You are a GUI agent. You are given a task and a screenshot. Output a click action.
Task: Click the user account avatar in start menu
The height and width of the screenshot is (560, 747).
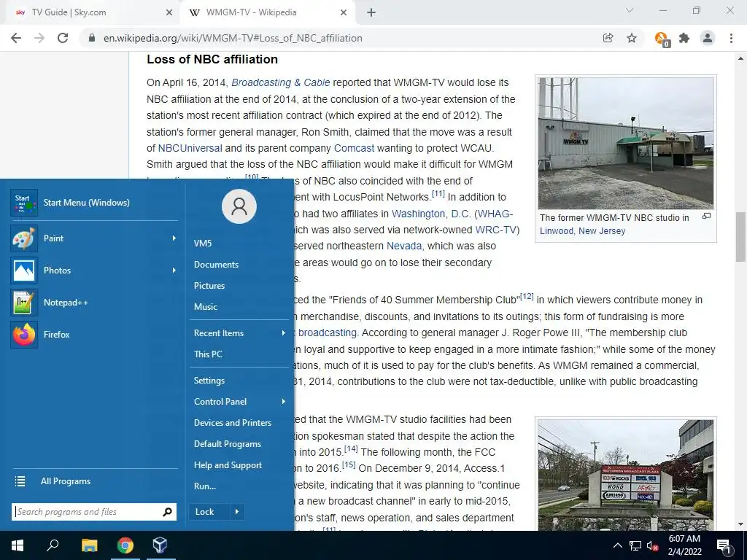239,206
